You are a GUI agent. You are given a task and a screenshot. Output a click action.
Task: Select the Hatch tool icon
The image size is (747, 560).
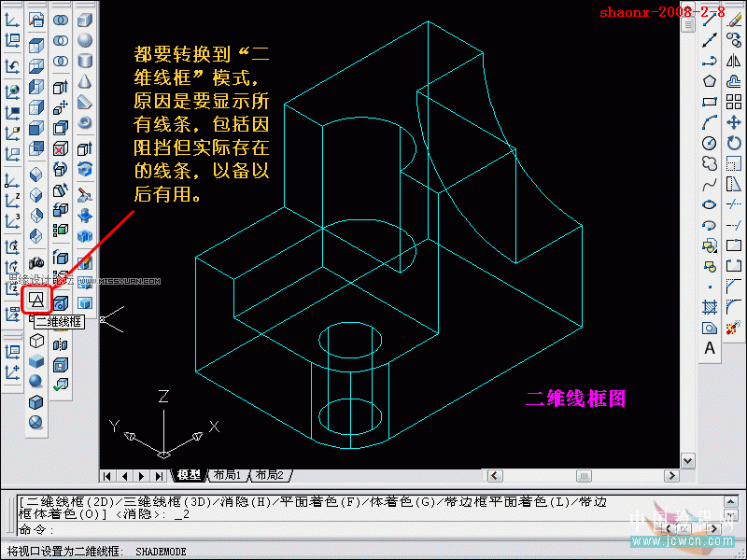(x=710, y=307)
